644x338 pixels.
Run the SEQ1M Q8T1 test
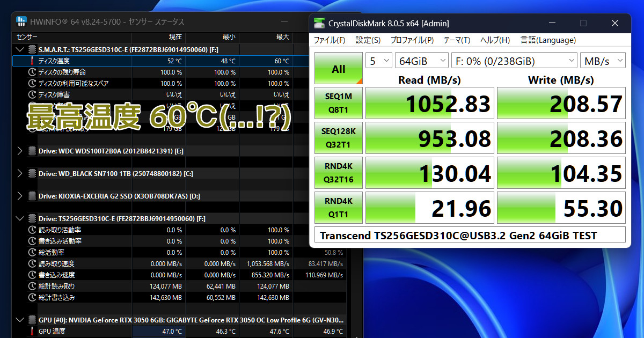click(339, 103)
